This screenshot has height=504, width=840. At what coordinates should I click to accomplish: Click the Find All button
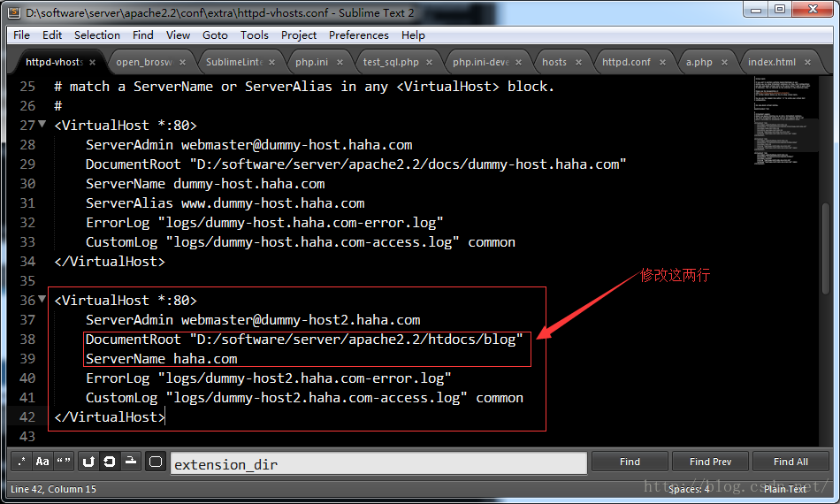790,462
